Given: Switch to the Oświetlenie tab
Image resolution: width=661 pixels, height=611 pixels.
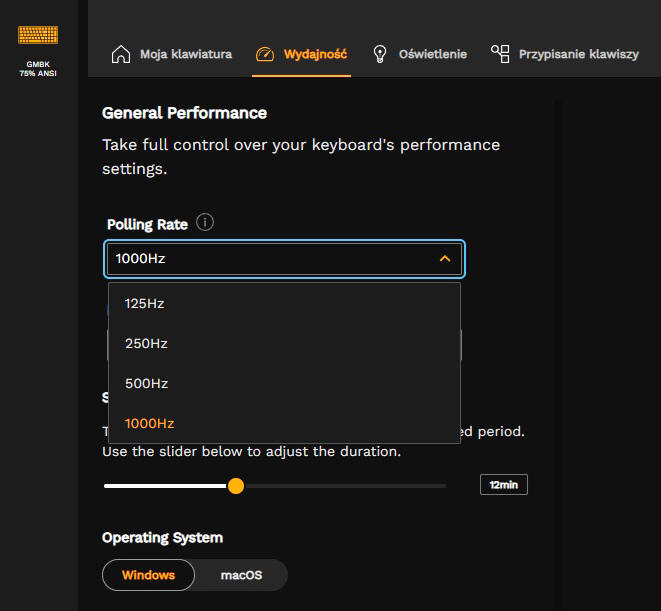Looking at the screenshot, I should (x=432, y=54).
